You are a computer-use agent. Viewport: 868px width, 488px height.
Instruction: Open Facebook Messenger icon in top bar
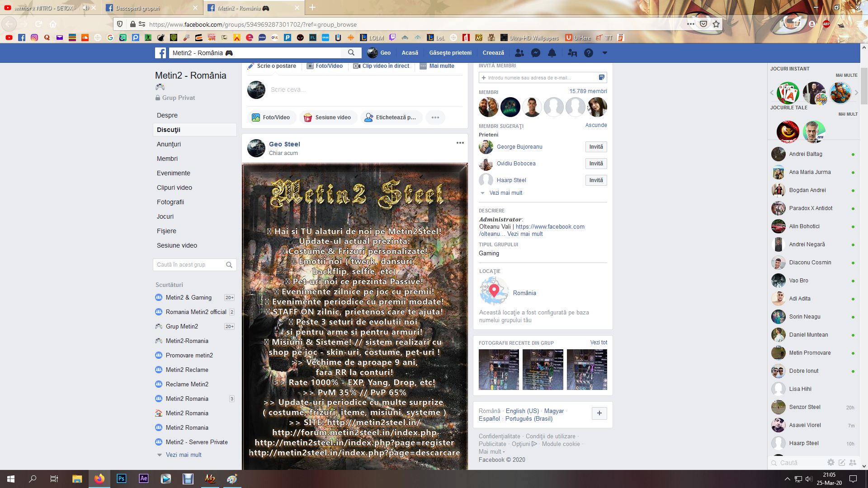click(536, 53)
